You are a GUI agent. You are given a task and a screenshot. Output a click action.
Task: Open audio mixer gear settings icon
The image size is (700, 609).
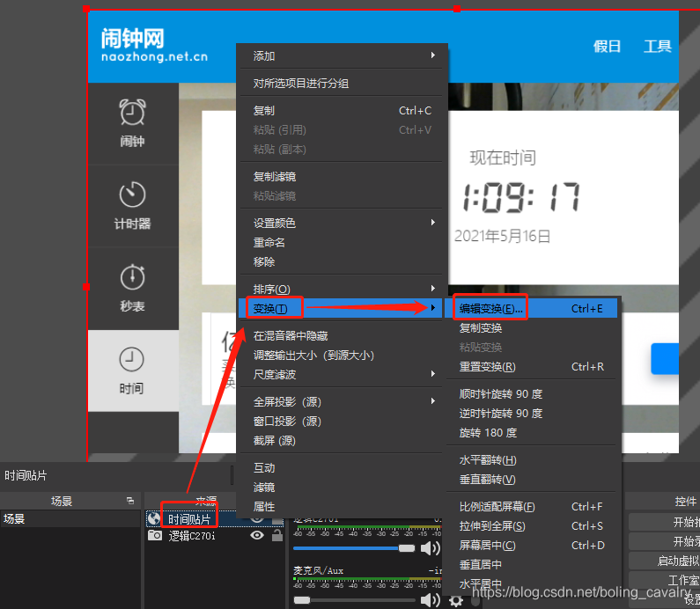point(456,600)
